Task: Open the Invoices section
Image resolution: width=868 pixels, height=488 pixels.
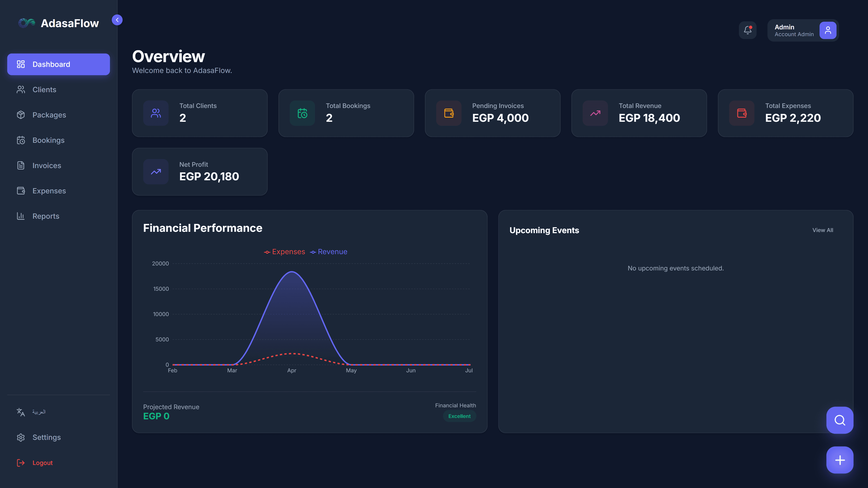Action: point(59,165)
